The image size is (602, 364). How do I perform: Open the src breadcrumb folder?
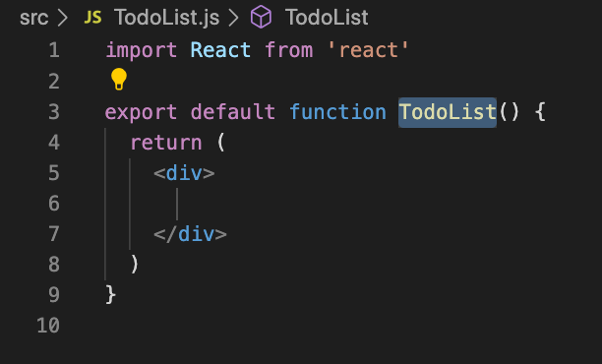pos(33,18)
